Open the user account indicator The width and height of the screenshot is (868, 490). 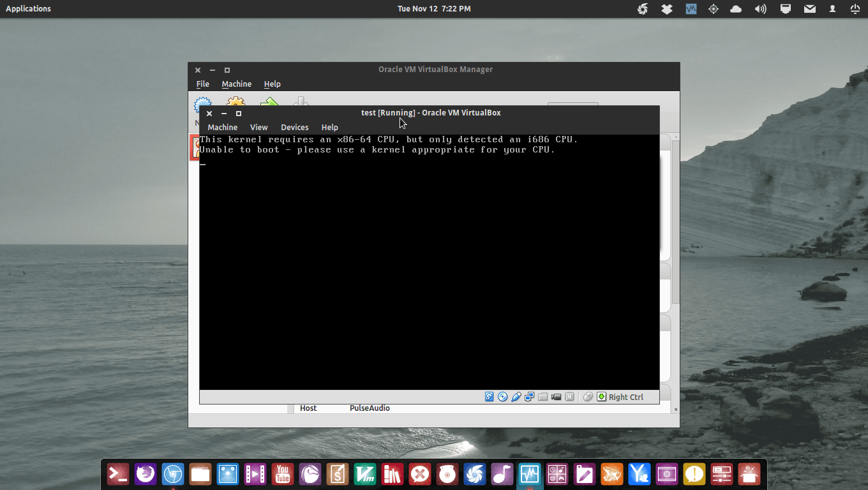[832, 9]
